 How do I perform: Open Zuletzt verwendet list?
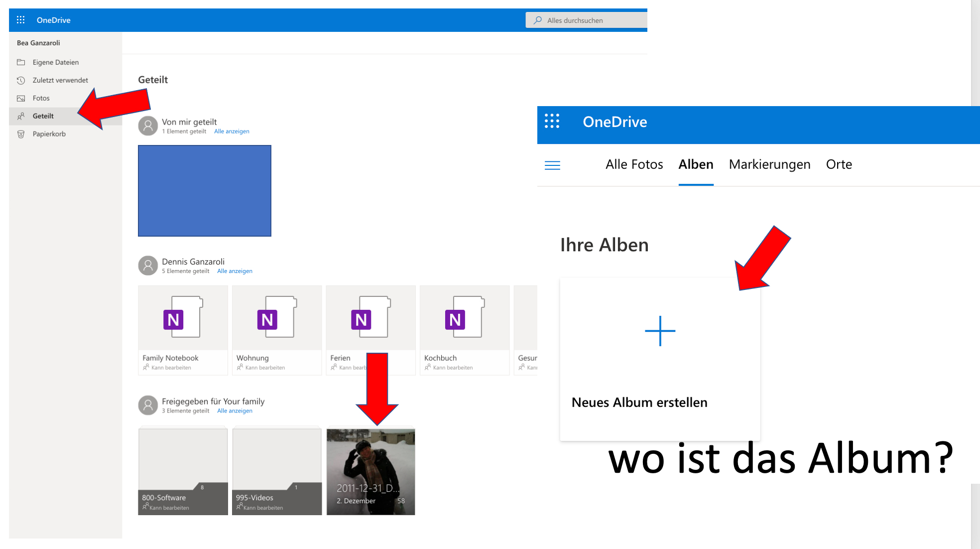click(x=60, y=80)
